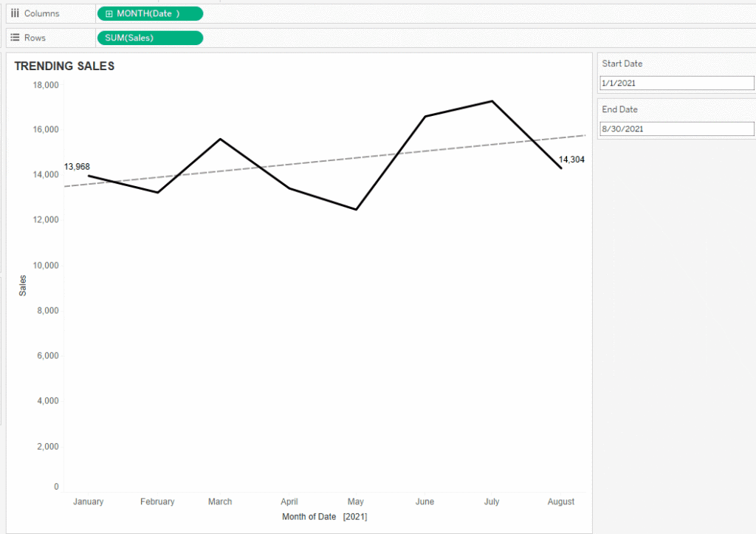The height and width of the screenshot is (534, 756).
Task: Click the End Date input field
Action: coord(676,129)
